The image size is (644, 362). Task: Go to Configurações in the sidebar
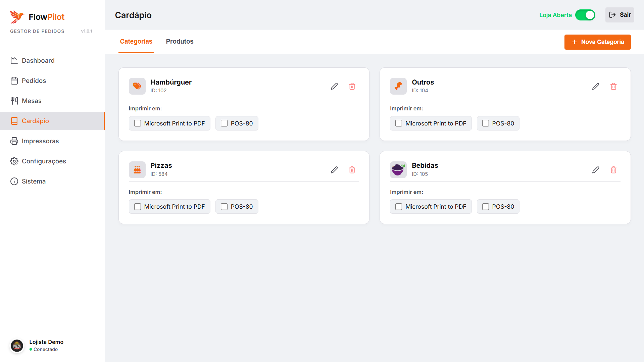pos(44,161)
